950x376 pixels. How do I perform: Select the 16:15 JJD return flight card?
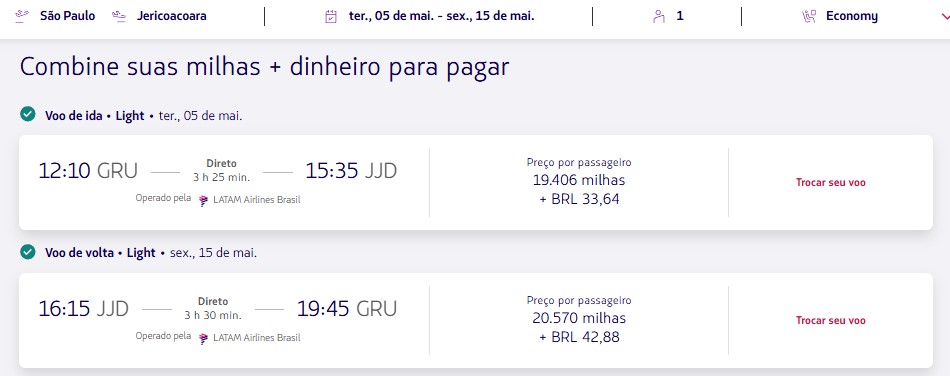[x=476, y=320]
